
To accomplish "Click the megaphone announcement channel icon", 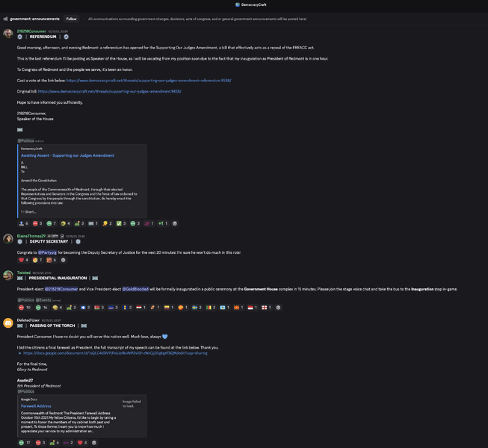I will tap(5, 19).
